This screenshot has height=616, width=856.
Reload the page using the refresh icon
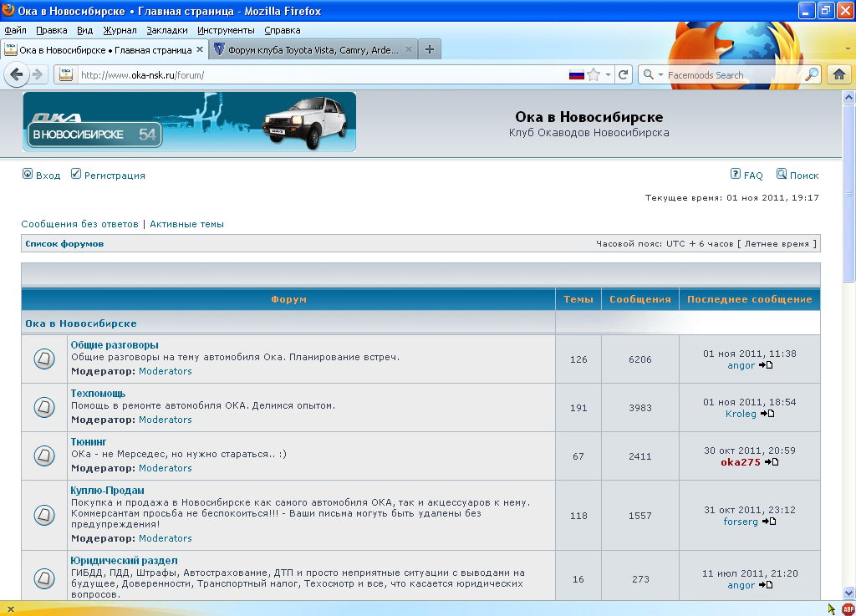(x=623, y=75)
